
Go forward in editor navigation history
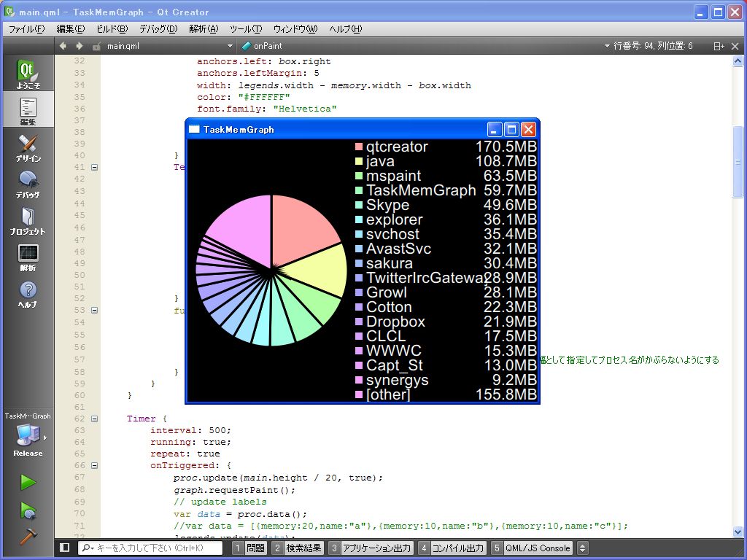click(x=79, y=46)
